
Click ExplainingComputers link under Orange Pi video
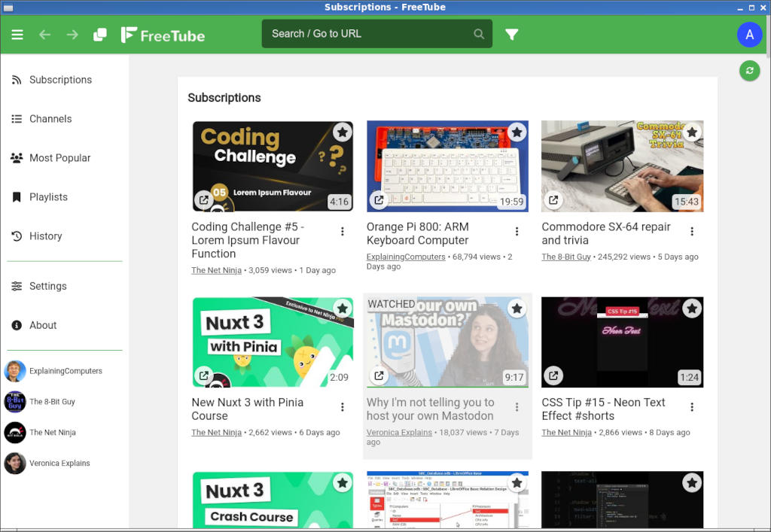pos(406,257)
